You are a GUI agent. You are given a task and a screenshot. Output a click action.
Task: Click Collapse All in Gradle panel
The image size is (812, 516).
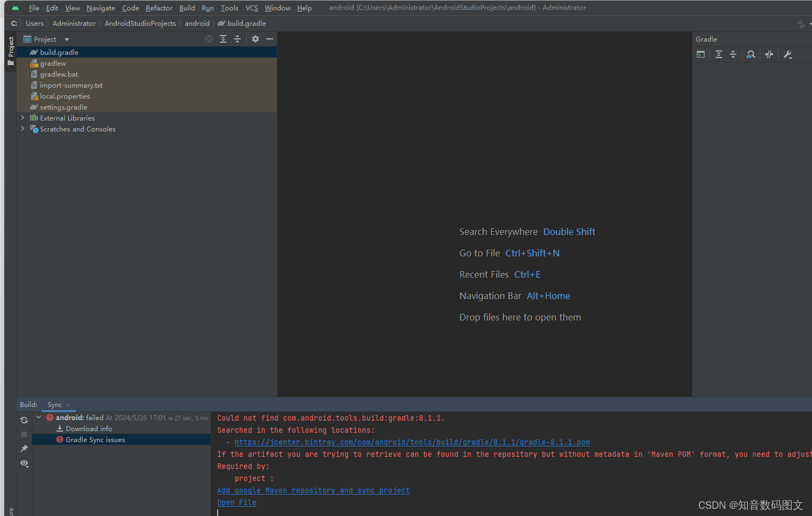733,54
